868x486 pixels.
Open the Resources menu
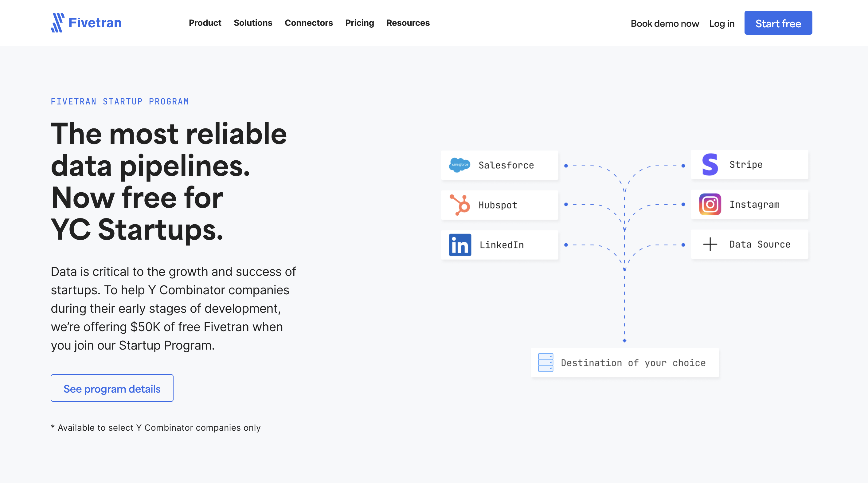pos(408,23)
